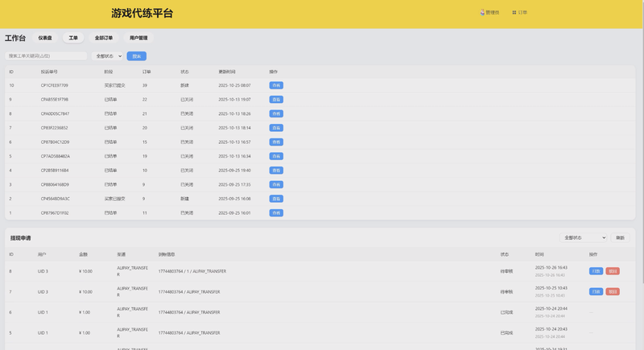Viewport: 644px width, 350px height.
Task: Click complaint number CP2B5B911684
Action: (x=55, y=171)
